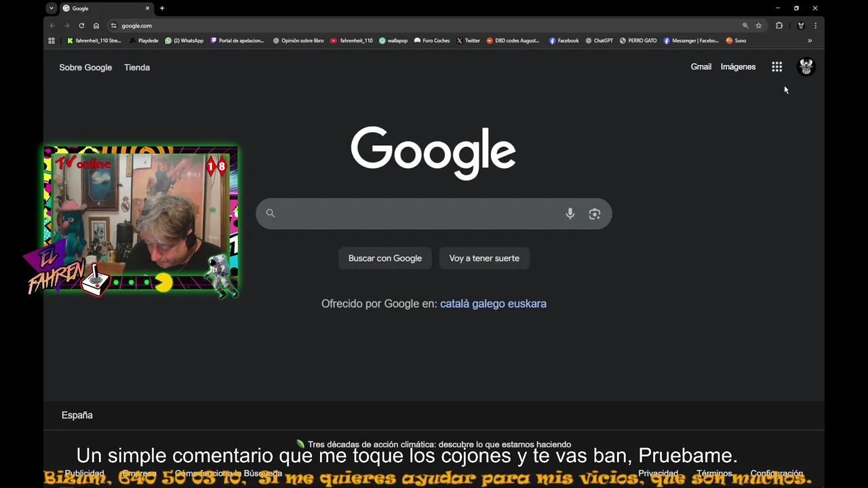Click the webcam overlay thumbnail

tap(141, 220)
